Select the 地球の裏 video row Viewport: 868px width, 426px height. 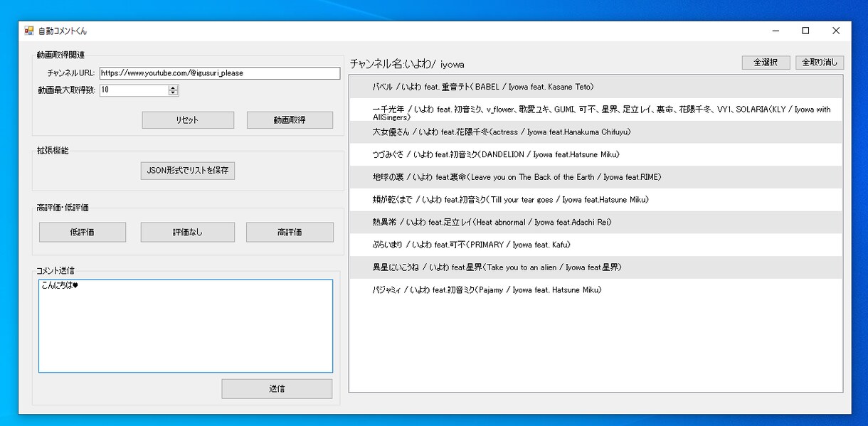pyautogui.click(x=595, y=177)
